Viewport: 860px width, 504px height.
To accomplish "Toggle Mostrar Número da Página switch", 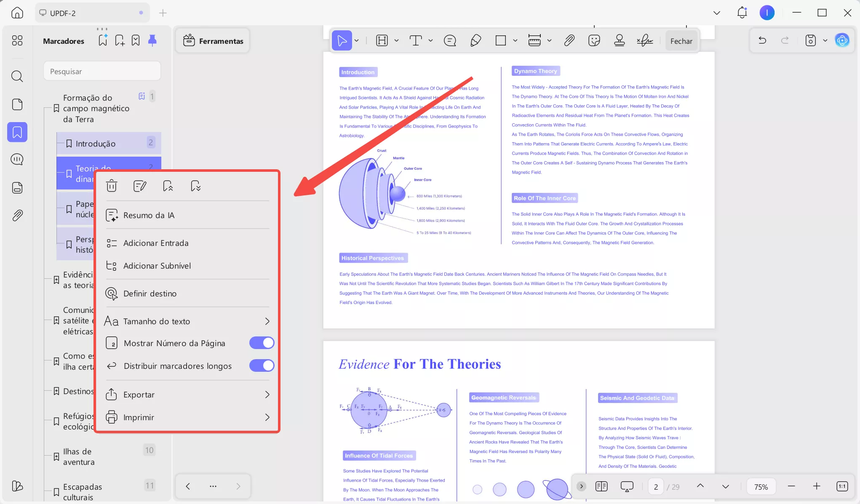I will tap(262, 343).
